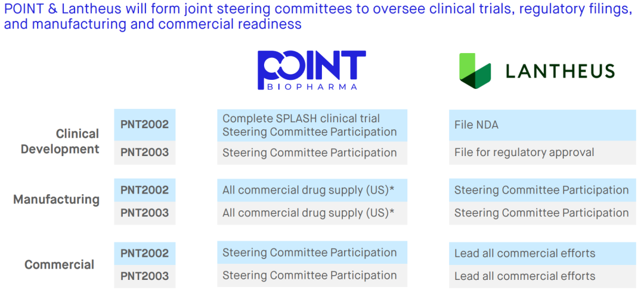Click the Complete SPLASH clinical trial cell

pos(312,125)
